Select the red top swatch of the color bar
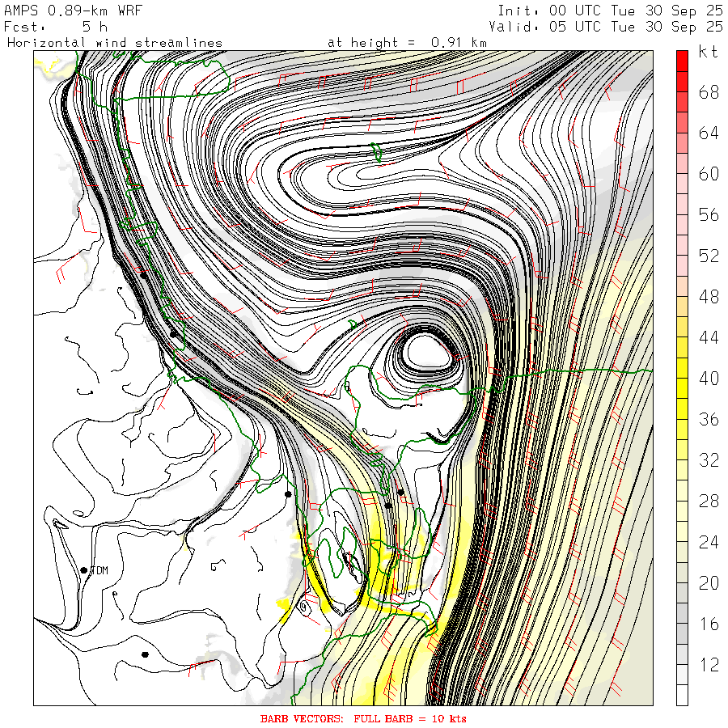The image size is (728, 728). tap(682, 60)
